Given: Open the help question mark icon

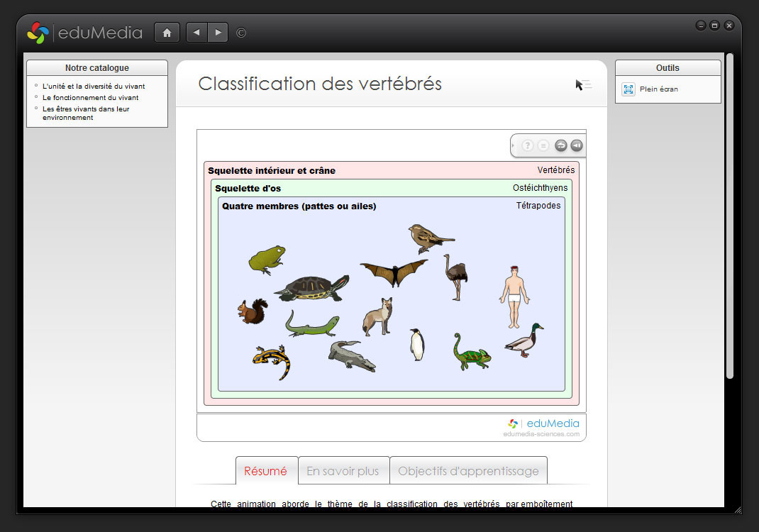Looking at the screenshot, I should click(x=528, y=145).
